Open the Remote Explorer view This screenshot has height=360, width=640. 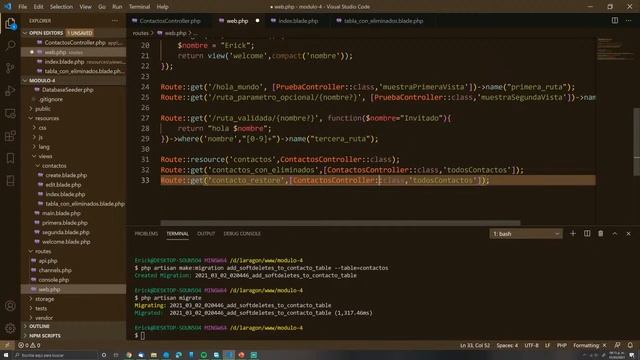[x=10, y=113]
